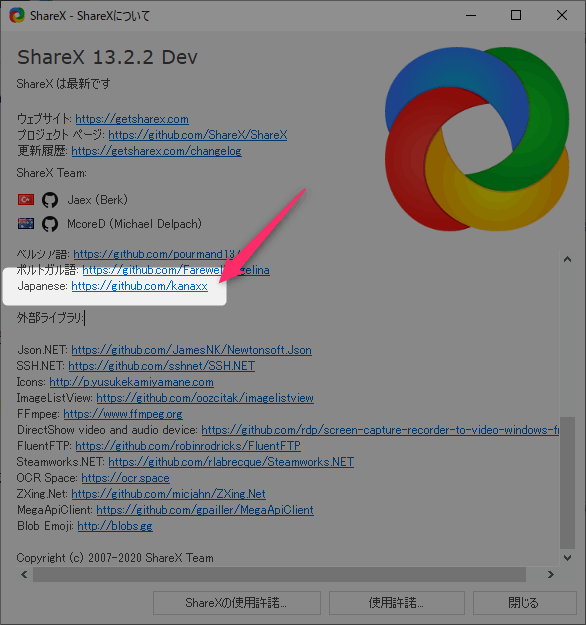The width and height of the screenshot is (586, 625).
Task: Open the OCR Space ocr.space link
Action: (126, 478)
